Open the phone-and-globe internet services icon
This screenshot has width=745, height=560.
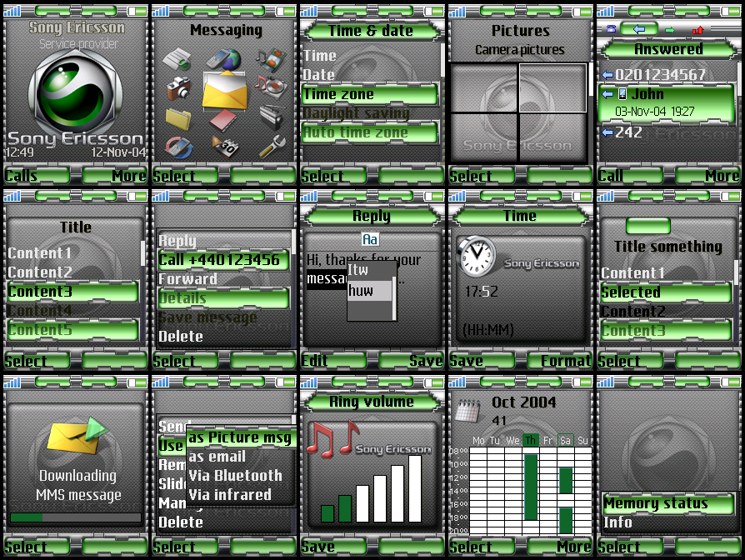click(223, 60)
